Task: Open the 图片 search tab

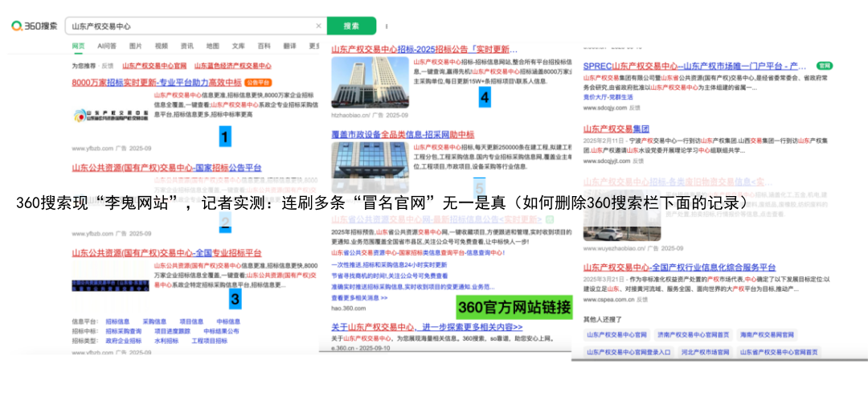Action: coord(135,46)
